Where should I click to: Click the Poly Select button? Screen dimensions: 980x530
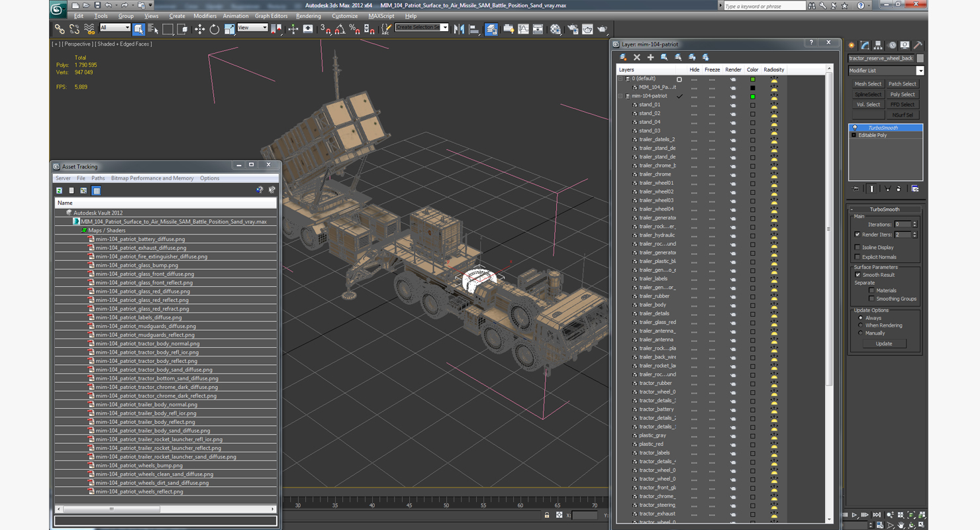point(902,94)
